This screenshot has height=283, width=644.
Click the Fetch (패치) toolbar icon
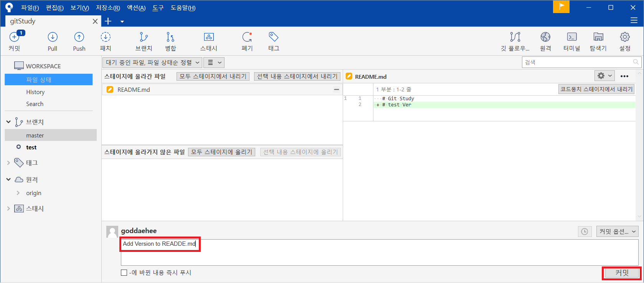(106, 37)
